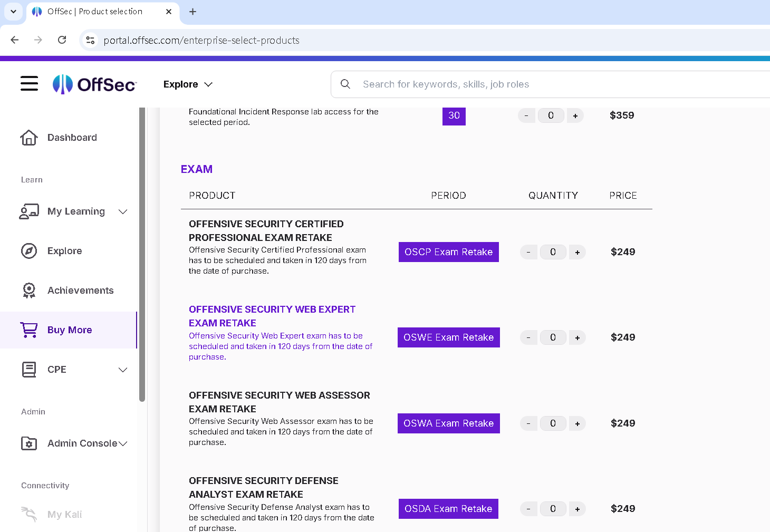770x532 pixels.
Task: Decrease OSWA Exam Retake quantity
Action: pos(528,423)
